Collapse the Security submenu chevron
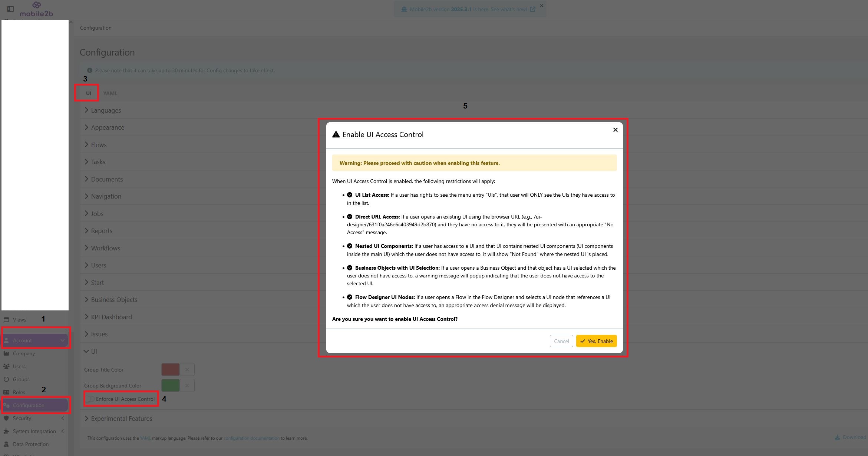Screen dimensions: 868x456 coord(62,418)
